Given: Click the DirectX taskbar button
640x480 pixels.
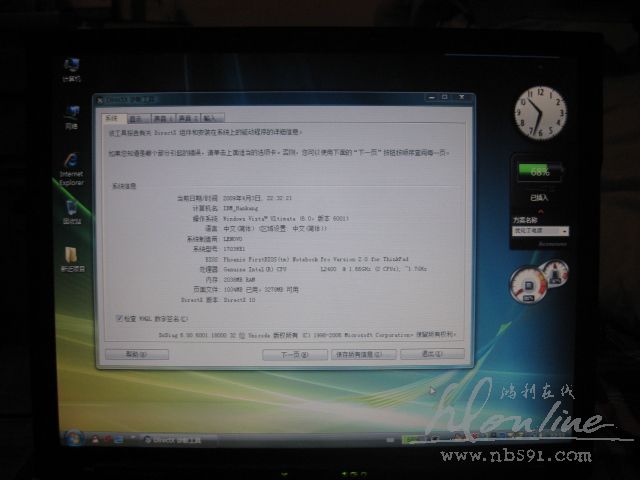Looking at the screenshot, I should pos(175,440).
